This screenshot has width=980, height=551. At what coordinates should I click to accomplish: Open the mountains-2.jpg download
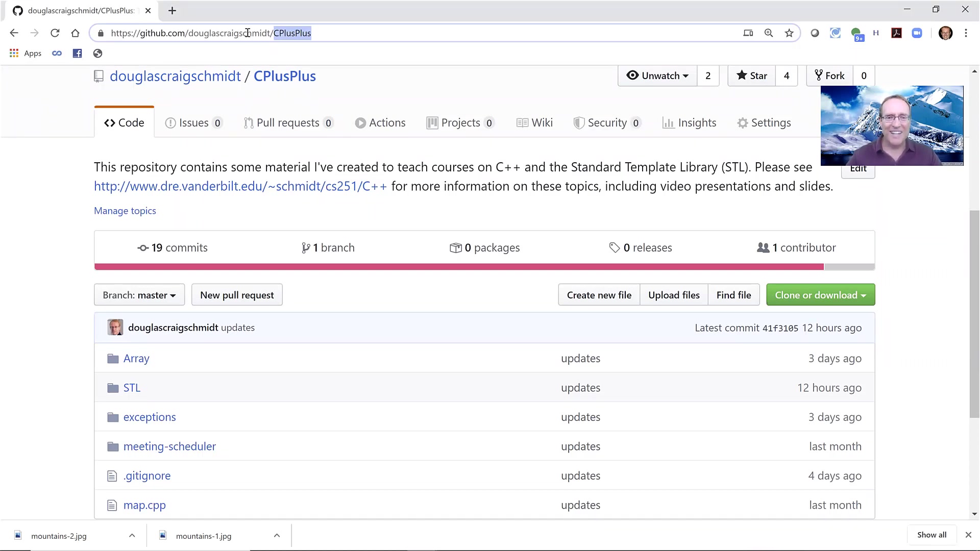59,536
